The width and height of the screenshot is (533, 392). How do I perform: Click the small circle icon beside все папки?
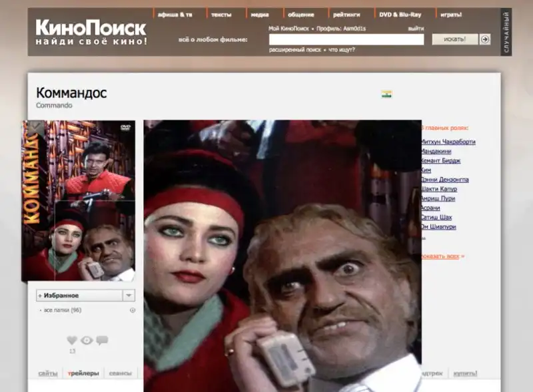pos(132,310)
